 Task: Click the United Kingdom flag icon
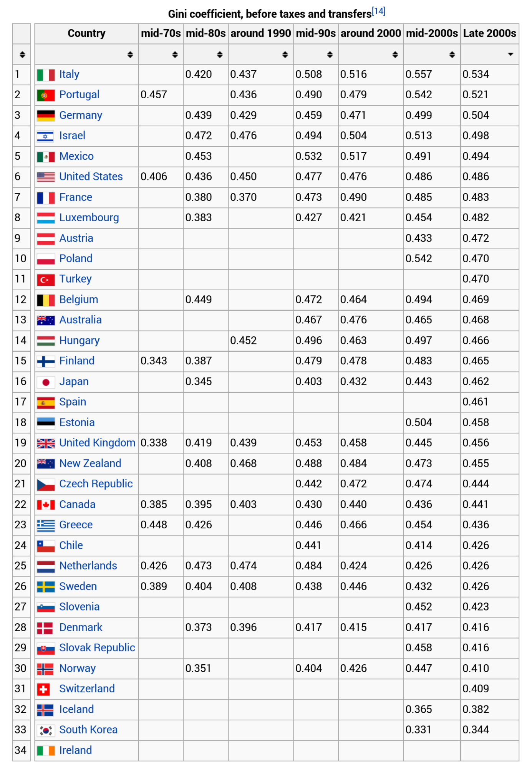coord(46,444)
